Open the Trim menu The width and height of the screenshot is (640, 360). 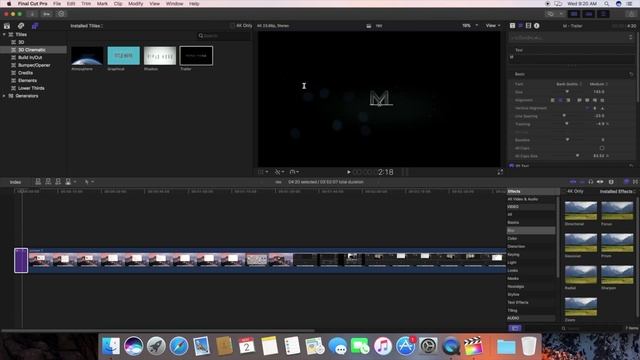[x=86, y=4]
